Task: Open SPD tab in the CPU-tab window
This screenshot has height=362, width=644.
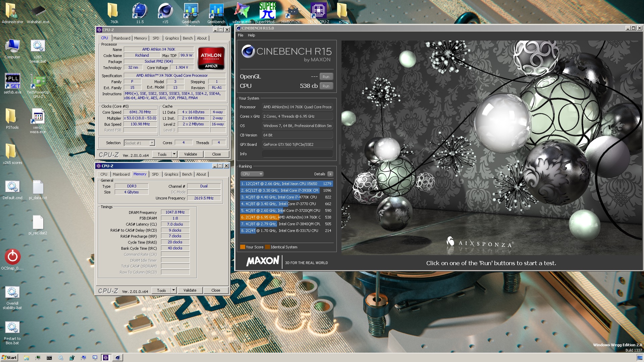Action: [x=156, y=38]
